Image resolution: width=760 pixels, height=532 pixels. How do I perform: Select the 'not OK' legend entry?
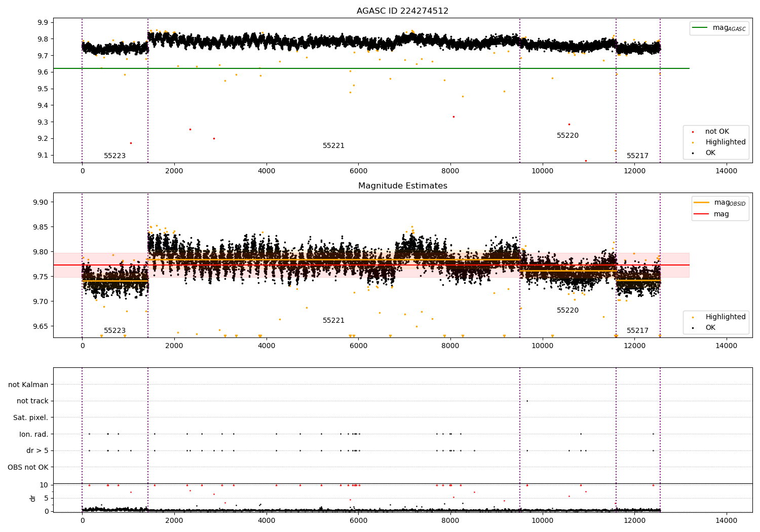click(717, 132)
